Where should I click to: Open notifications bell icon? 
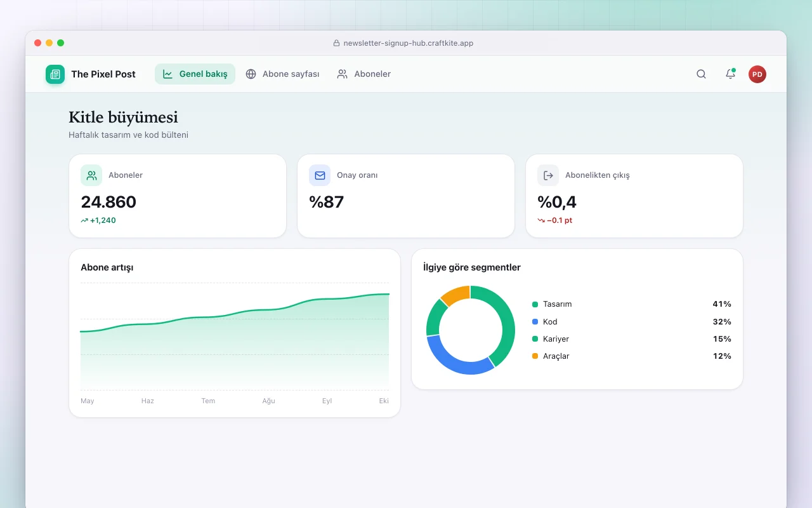pos(730,74)
